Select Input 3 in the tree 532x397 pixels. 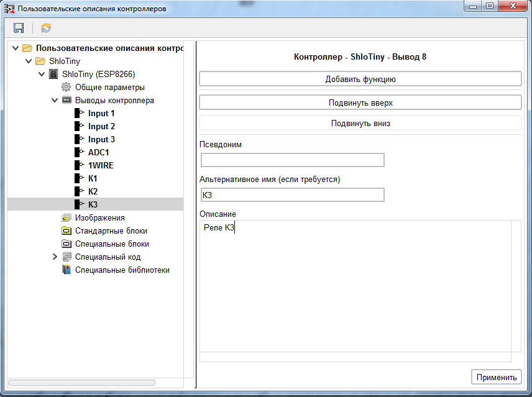point(101,139)
